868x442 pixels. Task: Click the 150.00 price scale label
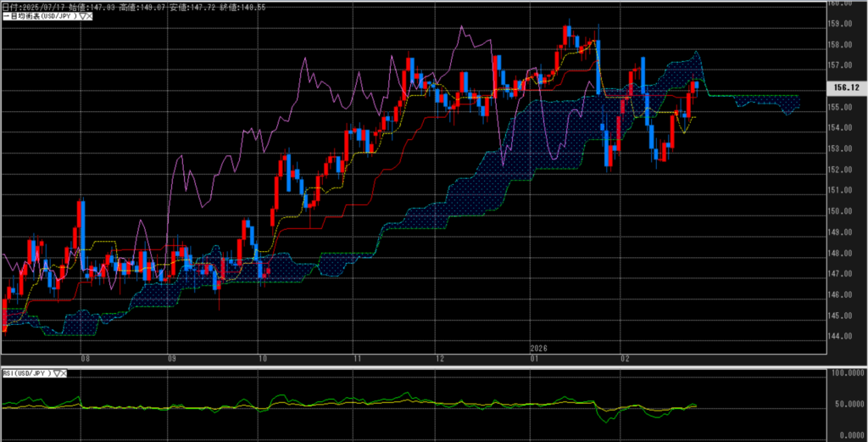point(839,211)
